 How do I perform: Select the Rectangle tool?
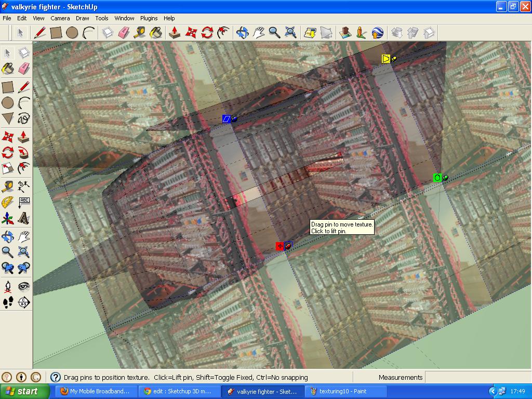(8, 87)
